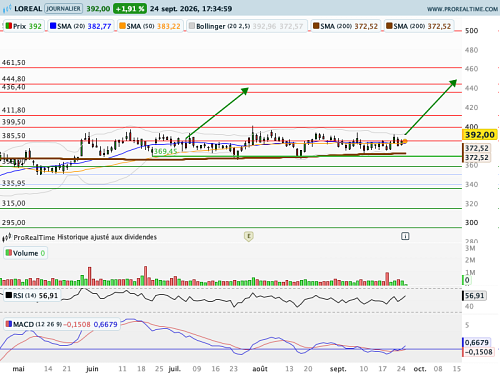Click the green 369,45 support label
The width and height of the screenshot is (500, 375).
point(165,151)
